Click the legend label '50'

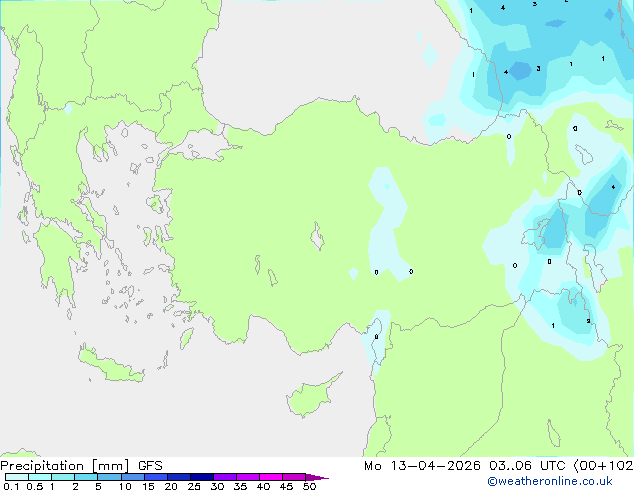(x=309, y=486)
